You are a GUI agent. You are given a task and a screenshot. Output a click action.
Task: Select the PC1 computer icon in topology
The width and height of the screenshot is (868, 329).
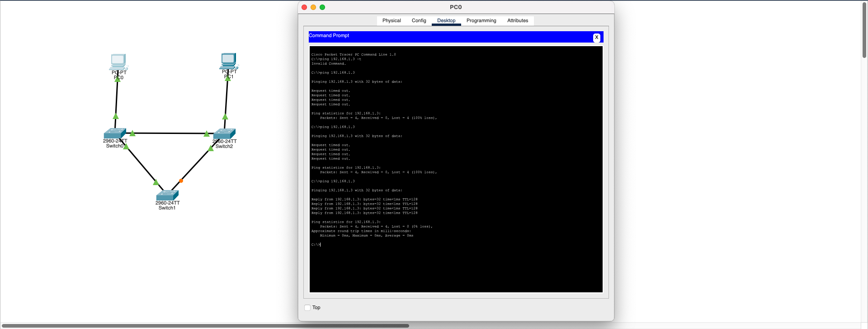click(x=229, y=61)
